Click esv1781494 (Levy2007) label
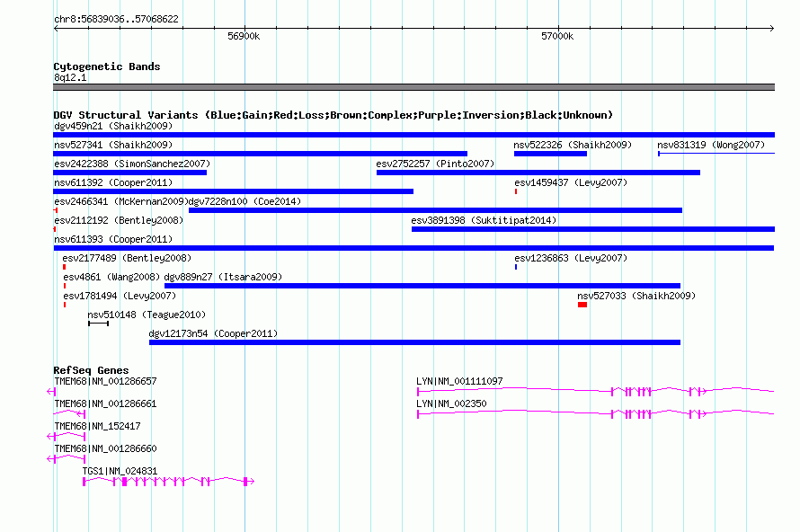The width and height of the screenshot is (800, 532). click(x=120, y=296)
